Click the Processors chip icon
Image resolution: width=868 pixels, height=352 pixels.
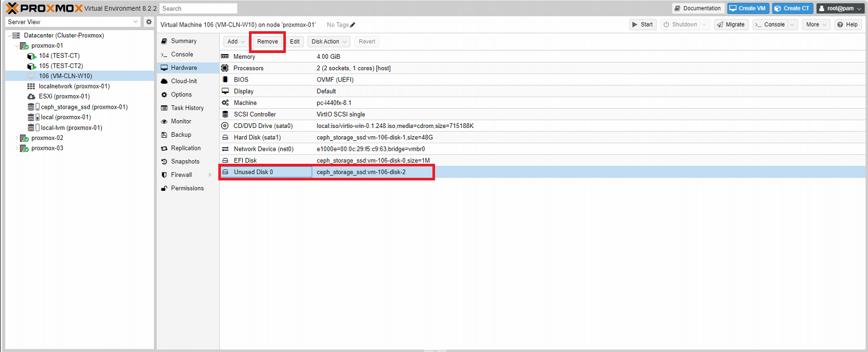tap(225, 68)
